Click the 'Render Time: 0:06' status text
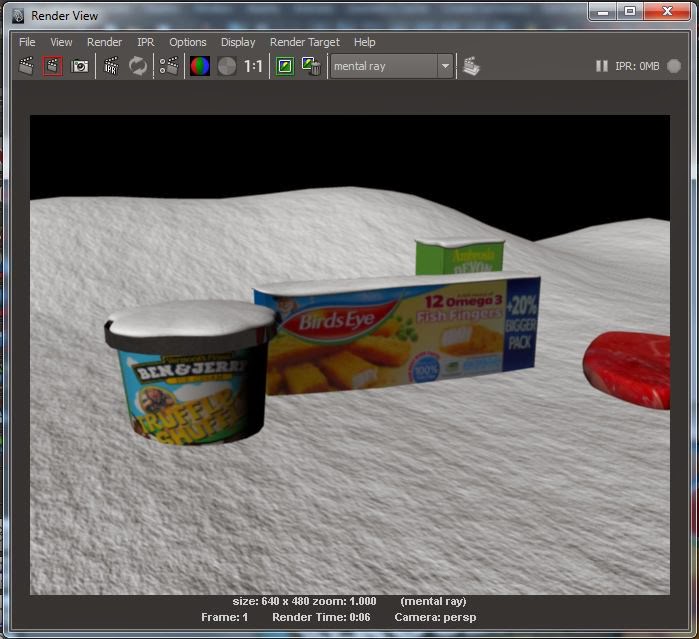The image size is (699, 639). pyautogui.click(x=321, y=617)
